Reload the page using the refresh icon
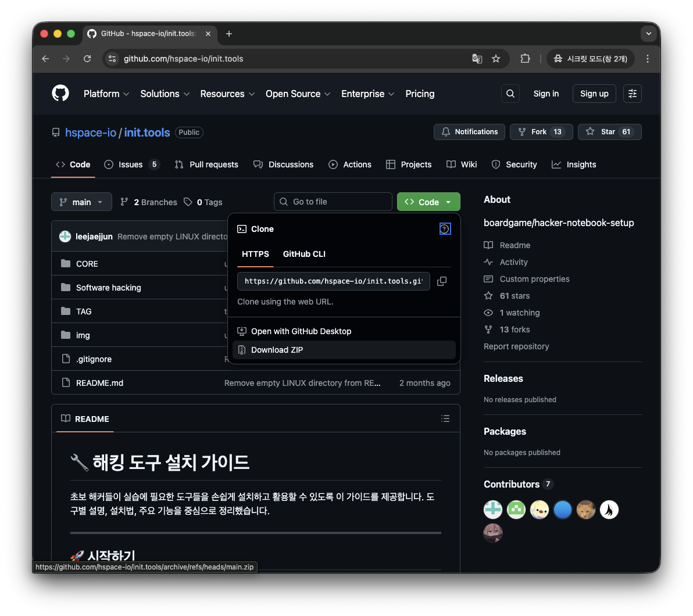 pos(87,59)
